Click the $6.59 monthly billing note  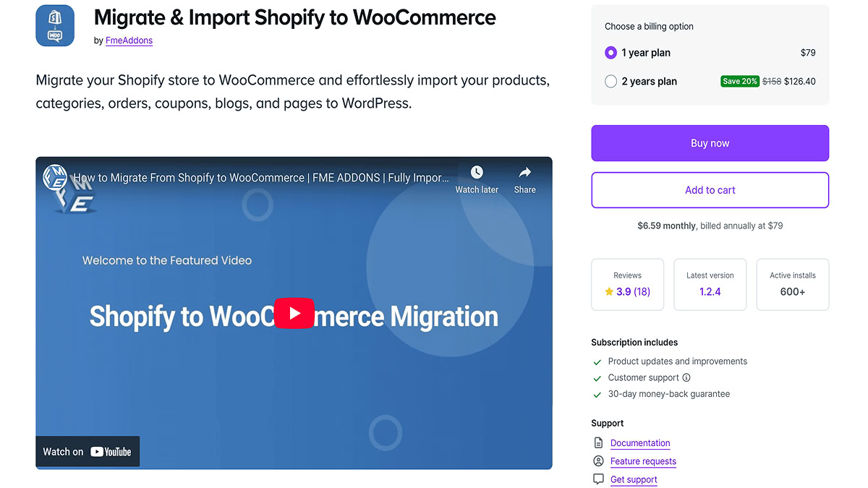point(710,226)
